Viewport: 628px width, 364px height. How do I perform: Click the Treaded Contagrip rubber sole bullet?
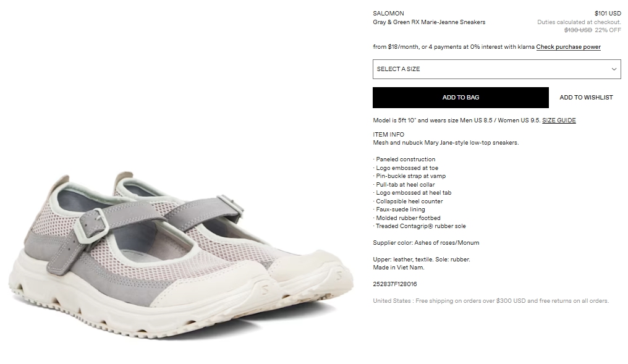click(x=419, y=226)
